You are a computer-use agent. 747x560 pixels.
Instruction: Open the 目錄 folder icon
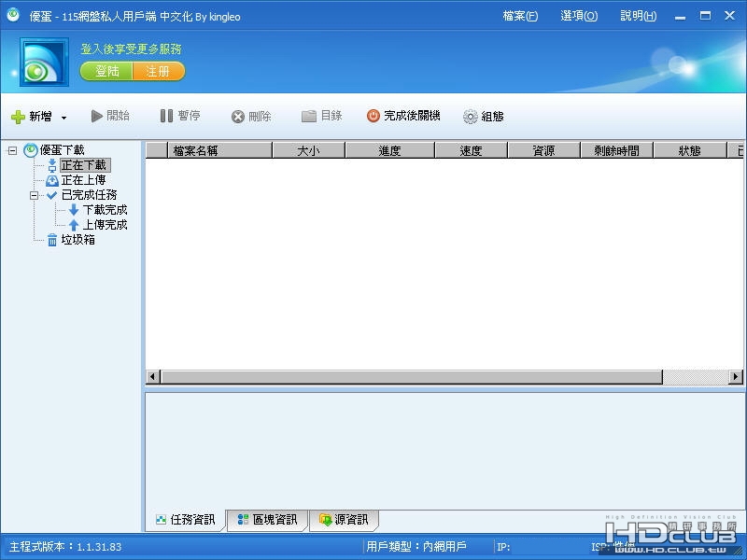coord(309,116)
